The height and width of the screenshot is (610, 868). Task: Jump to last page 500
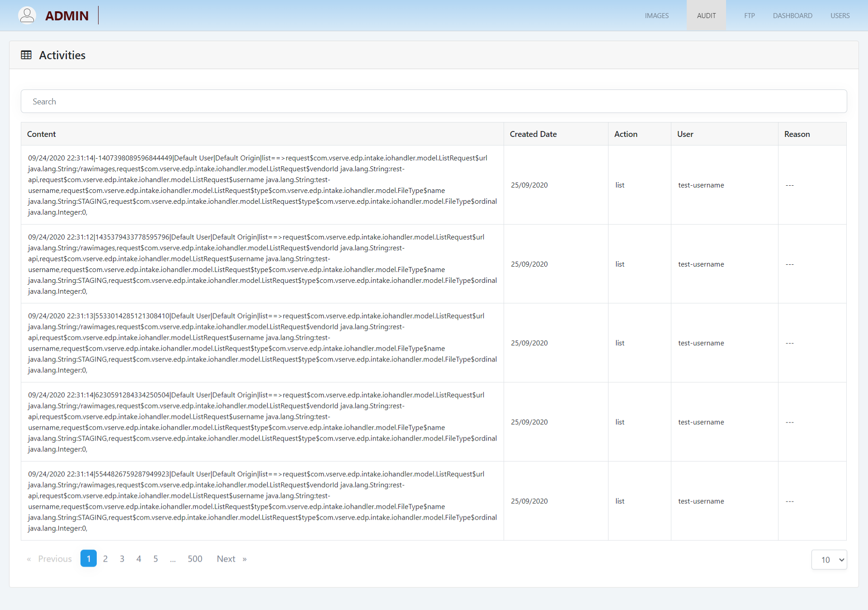(x=195, y=559)
